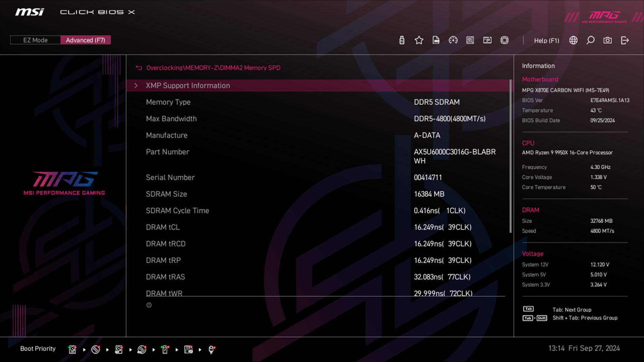The height and width of the screenshot is (362, 644).
Task: Select the DRAM tRP row
Action: [318, 260]
